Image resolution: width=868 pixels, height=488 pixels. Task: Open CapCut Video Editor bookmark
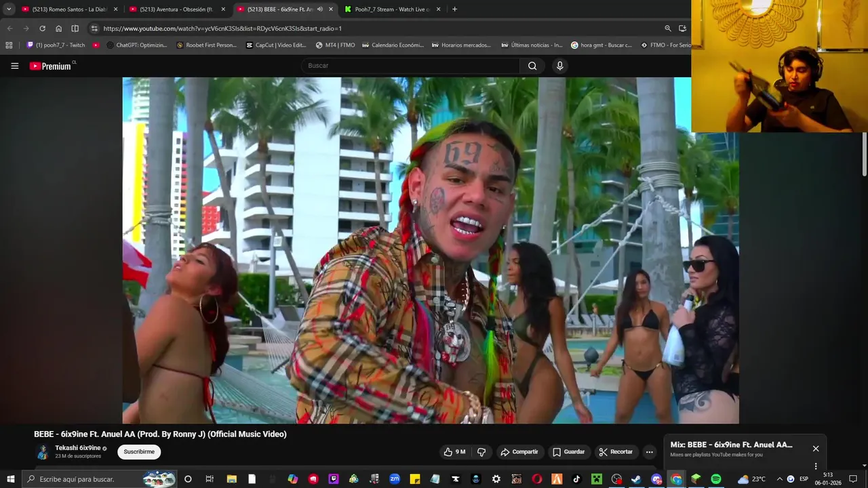[276, 45]
